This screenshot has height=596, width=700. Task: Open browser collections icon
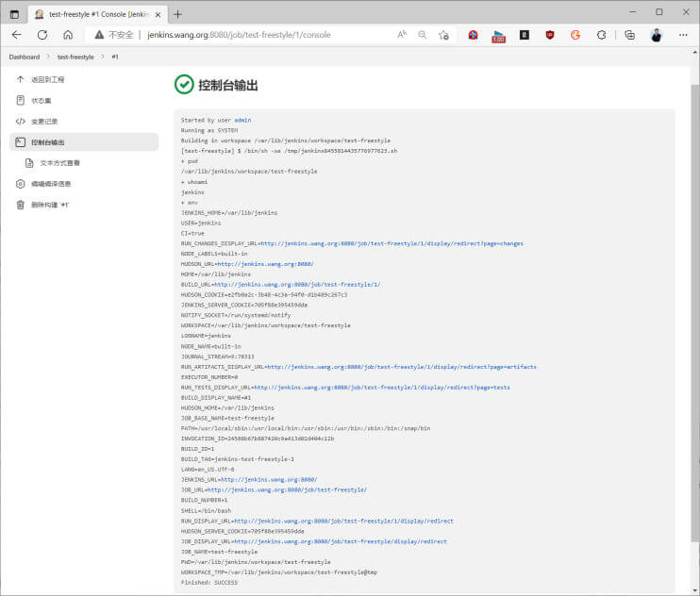click(630, 35)
